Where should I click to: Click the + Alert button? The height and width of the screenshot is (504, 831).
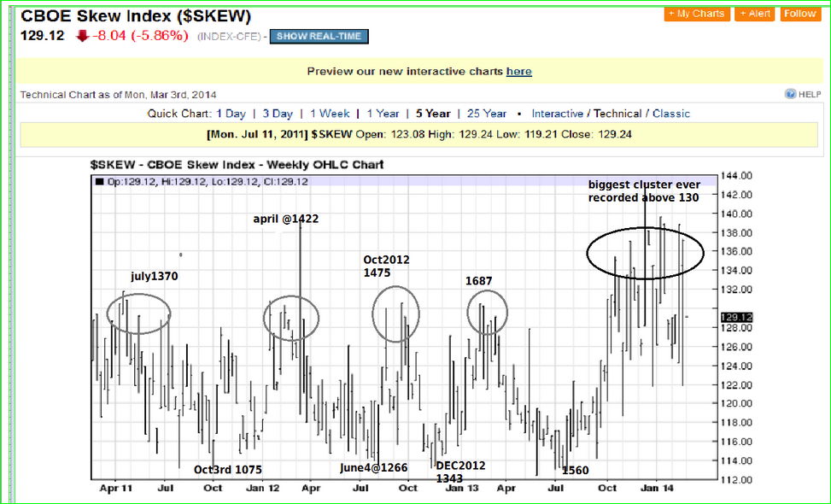coord(755,14)
